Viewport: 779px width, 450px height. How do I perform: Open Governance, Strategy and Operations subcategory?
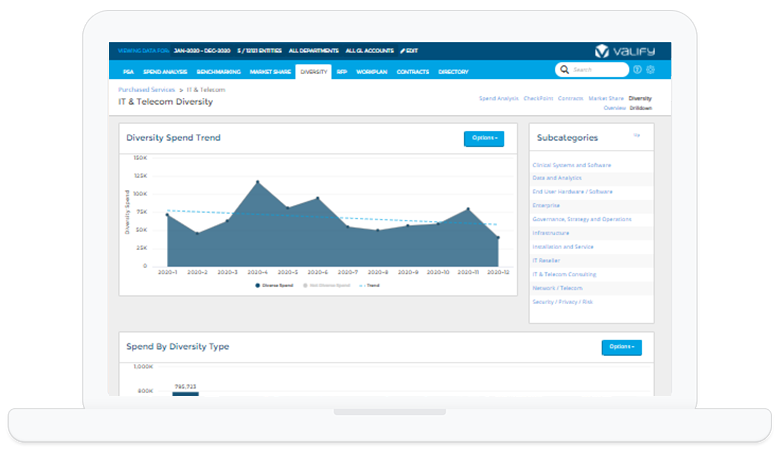click(x=582, y=219)
